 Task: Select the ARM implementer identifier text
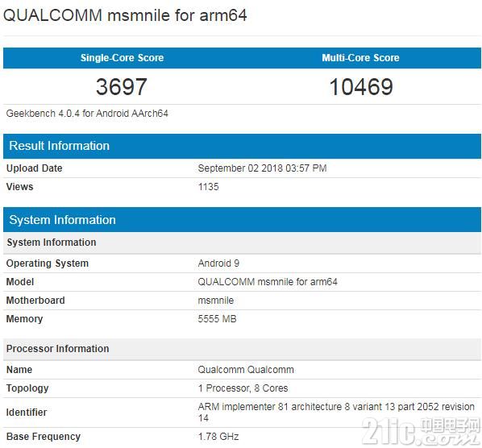click(336, 413)
